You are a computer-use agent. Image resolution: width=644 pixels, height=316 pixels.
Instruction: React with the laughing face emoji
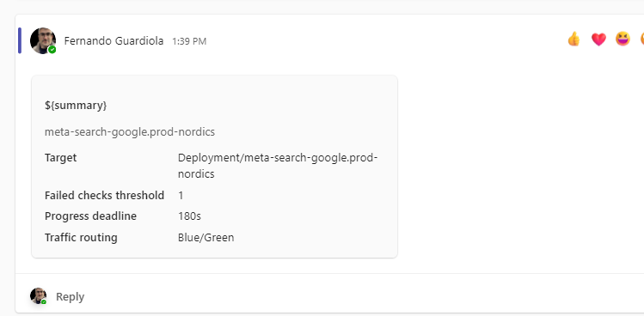tap(623, 39)
